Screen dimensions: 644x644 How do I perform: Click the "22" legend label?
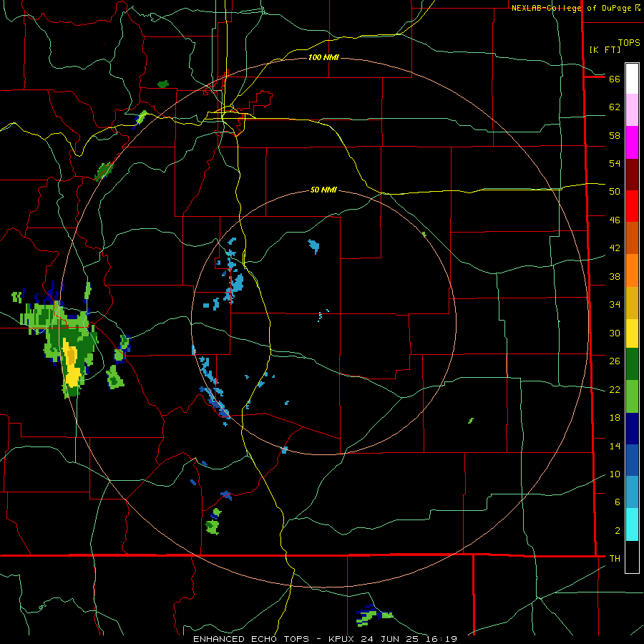tap(615, 390)
